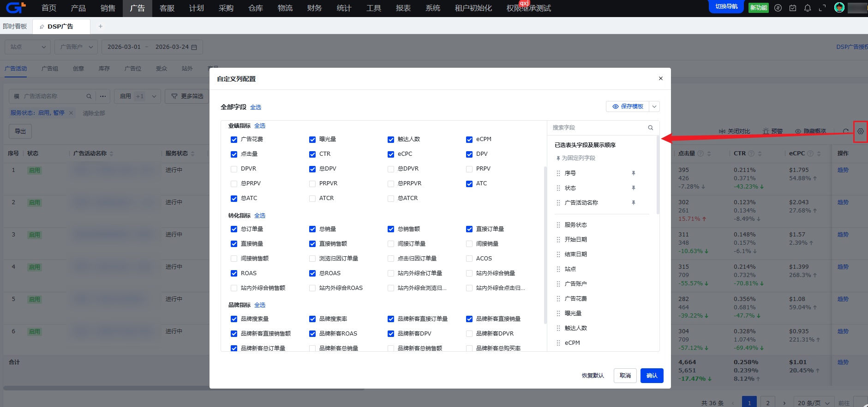Open the 站点 dropdown filter
Image resolution: width=868 pixels, height=407 pixels.
click(28, 47)
